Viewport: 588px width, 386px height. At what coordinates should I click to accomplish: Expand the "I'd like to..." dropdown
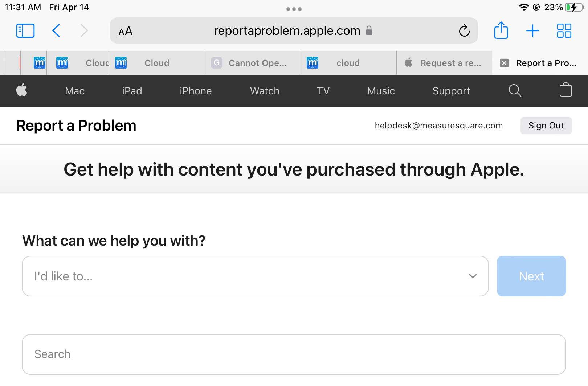click(255, 276)
